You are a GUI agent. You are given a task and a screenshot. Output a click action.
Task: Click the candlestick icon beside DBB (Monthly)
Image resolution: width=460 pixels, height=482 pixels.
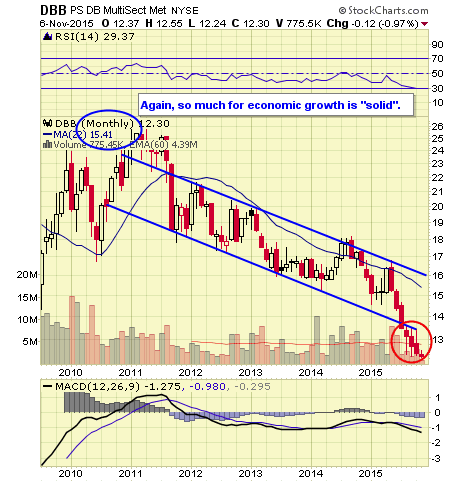[x=48, y=124]
